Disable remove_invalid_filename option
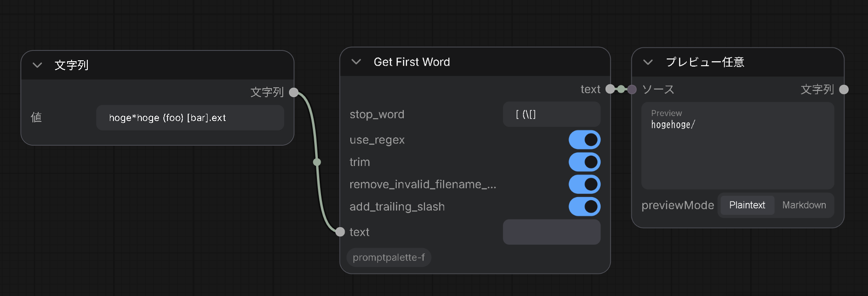 click(584, 184)
